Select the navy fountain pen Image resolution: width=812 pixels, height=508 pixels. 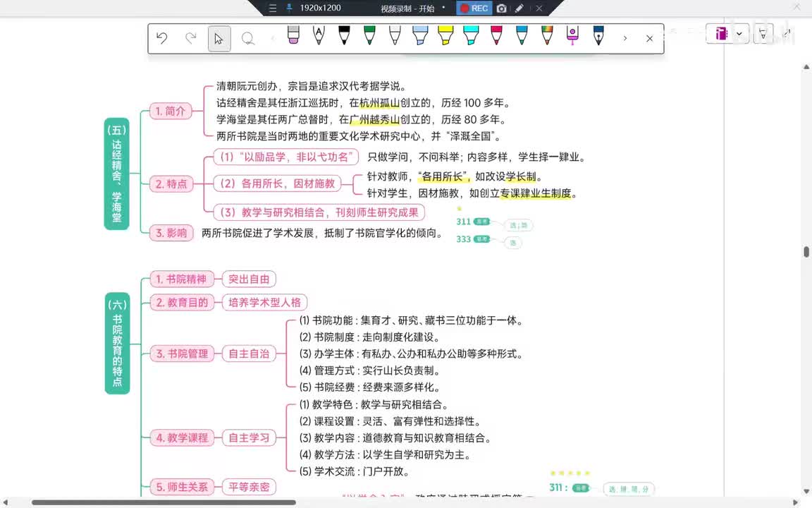click(598, 35)
